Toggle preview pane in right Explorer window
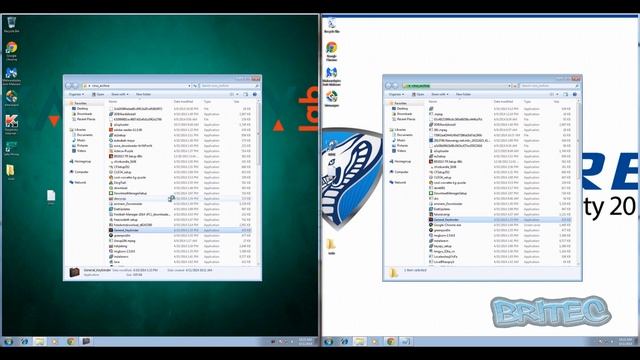Viewport: 640px width, 360px height. [566, 94]
